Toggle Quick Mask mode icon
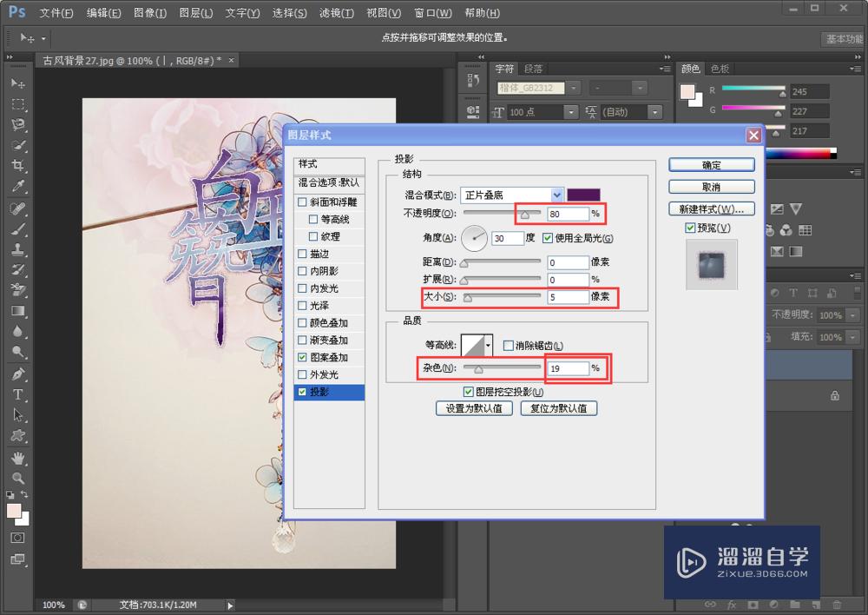Screen dimensions: 868x615 coord(17,538)
